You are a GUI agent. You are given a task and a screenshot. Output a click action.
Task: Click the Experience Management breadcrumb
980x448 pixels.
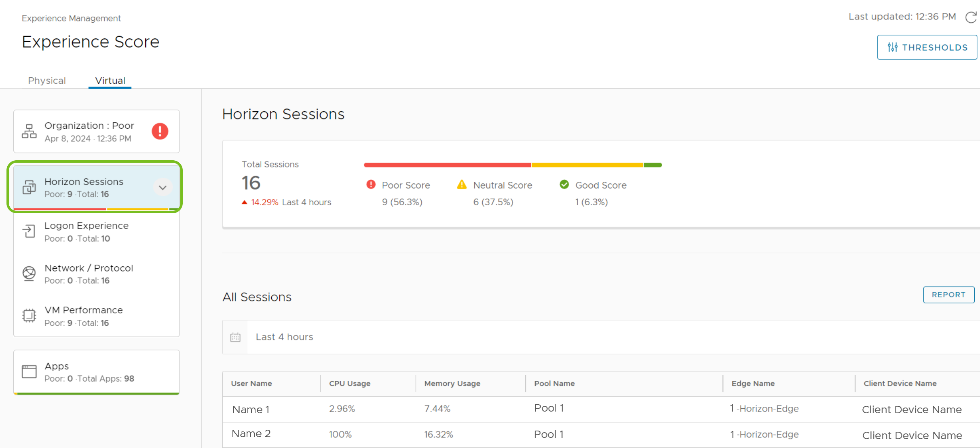71,18
